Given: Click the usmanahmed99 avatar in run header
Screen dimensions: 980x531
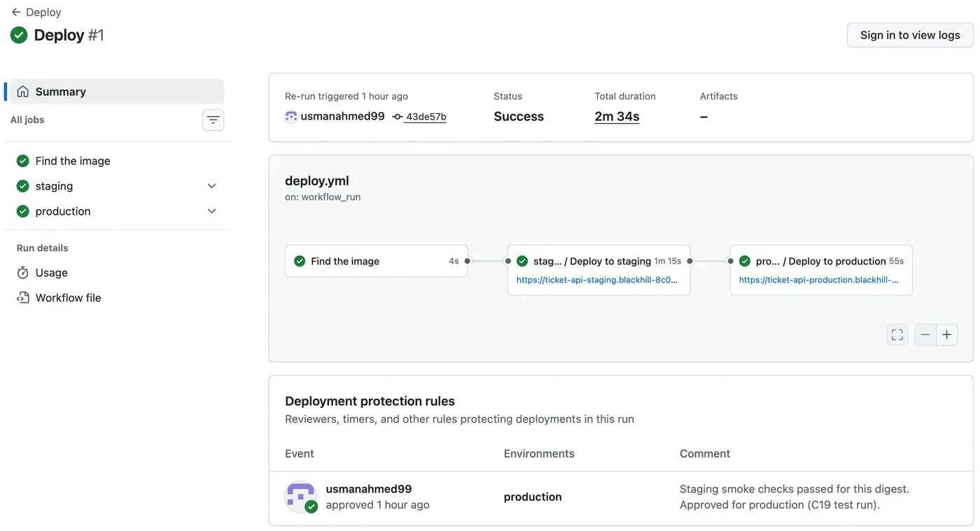Looking at the screenshot, I should pyautogui.click(x=291, y=117).
